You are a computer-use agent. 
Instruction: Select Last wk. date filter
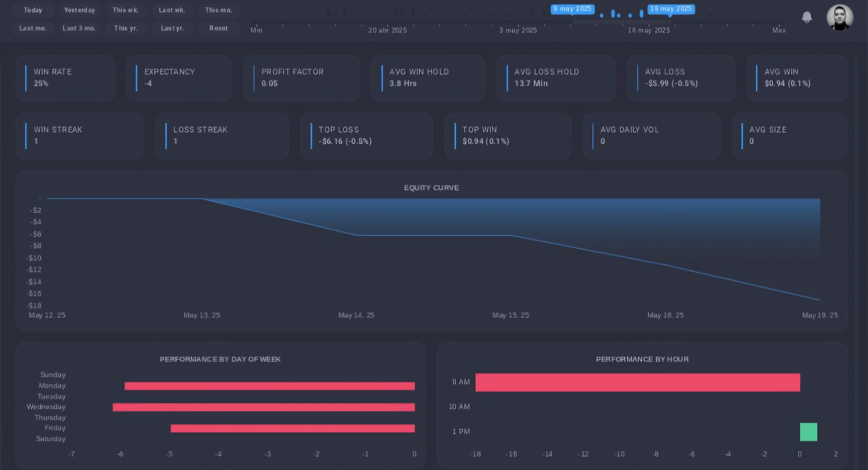172,10
